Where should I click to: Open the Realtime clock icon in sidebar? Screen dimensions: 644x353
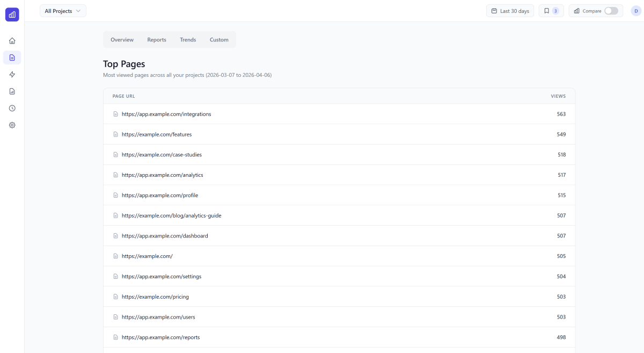tap(12, 108)
